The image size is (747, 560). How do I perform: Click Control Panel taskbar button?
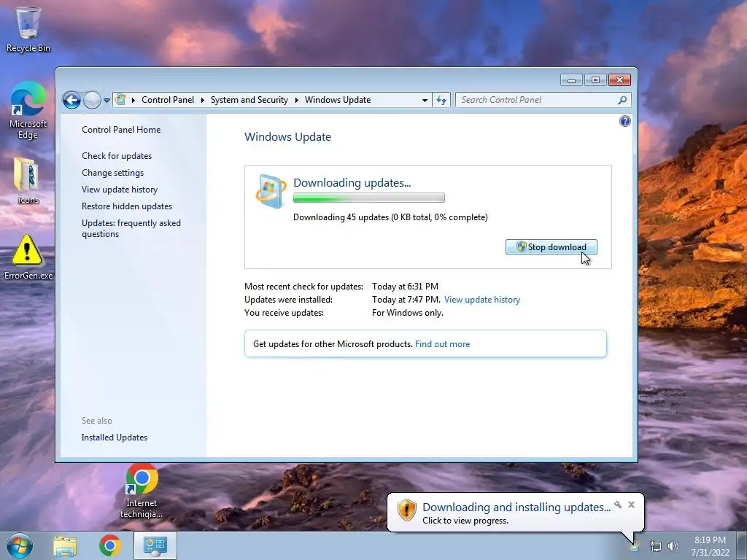coord(155,545)
